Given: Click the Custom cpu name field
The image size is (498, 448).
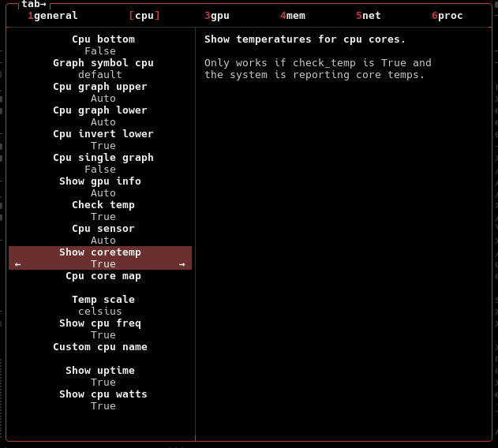Looking at the screenshot, I should pyautogui.click(x=100, y=347).
